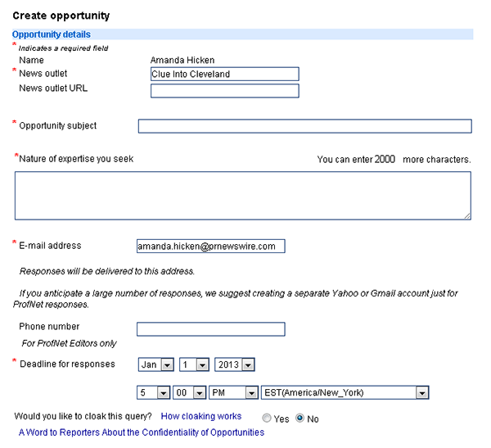Screen dimensions: 491x448
Task: Click the Amanda Hicken name text
Action: coord(182,60)
